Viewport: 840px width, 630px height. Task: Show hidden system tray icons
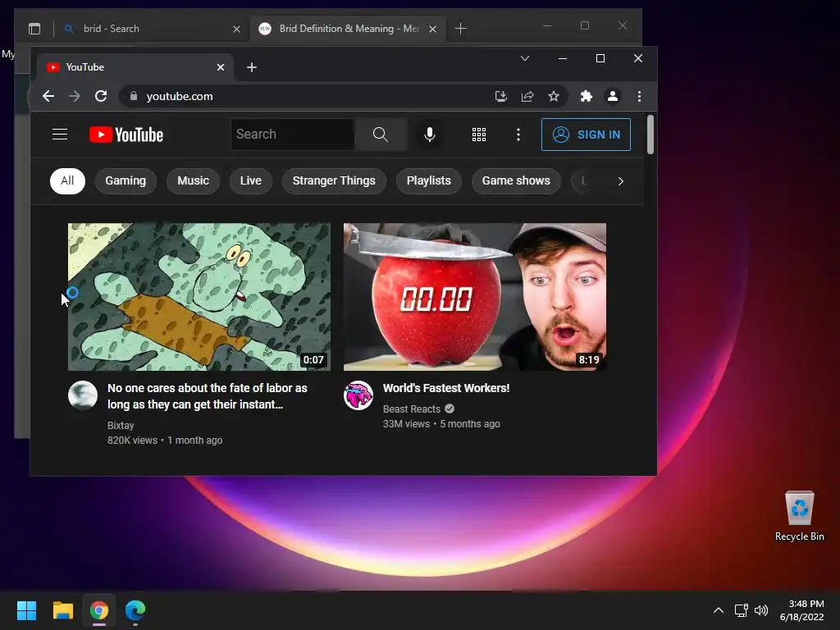point(719,610)
